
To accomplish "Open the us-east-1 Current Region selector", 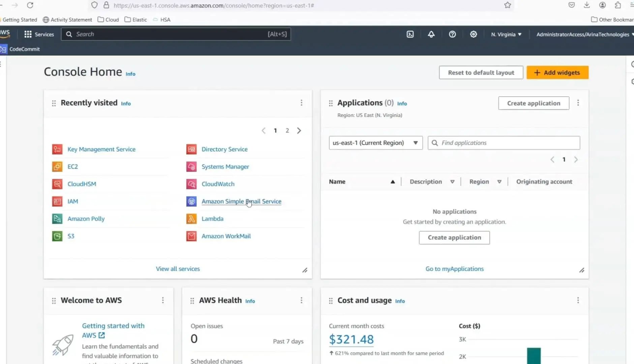I will tap(375, 143).
